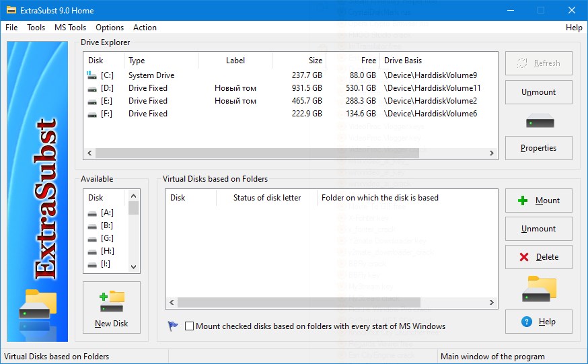
Task: Click Drive Explorer right scroll arrow
Action: (492, 153)
